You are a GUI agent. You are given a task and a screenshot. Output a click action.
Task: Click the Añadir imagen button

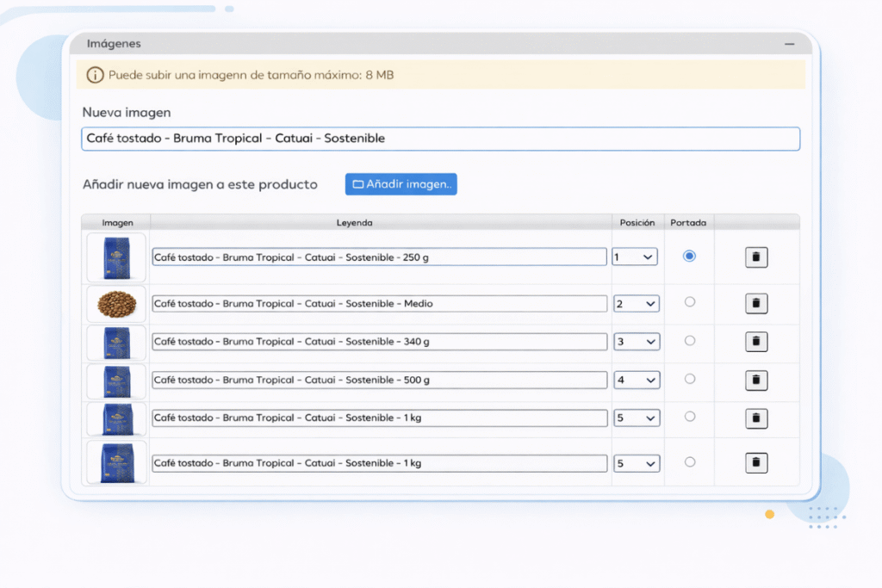[401, 184]
